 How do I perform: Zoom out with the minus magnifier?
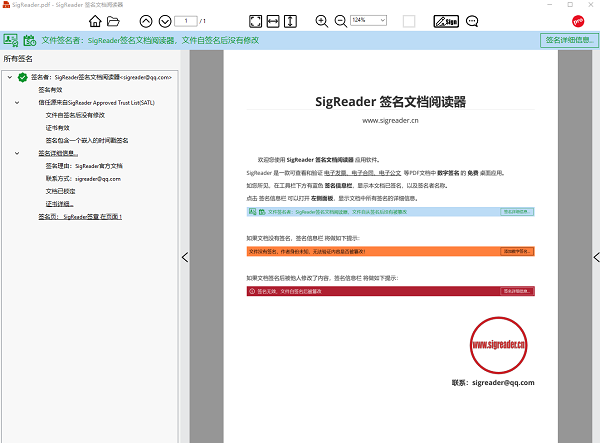pyautogui.click(x=340, y=21)
